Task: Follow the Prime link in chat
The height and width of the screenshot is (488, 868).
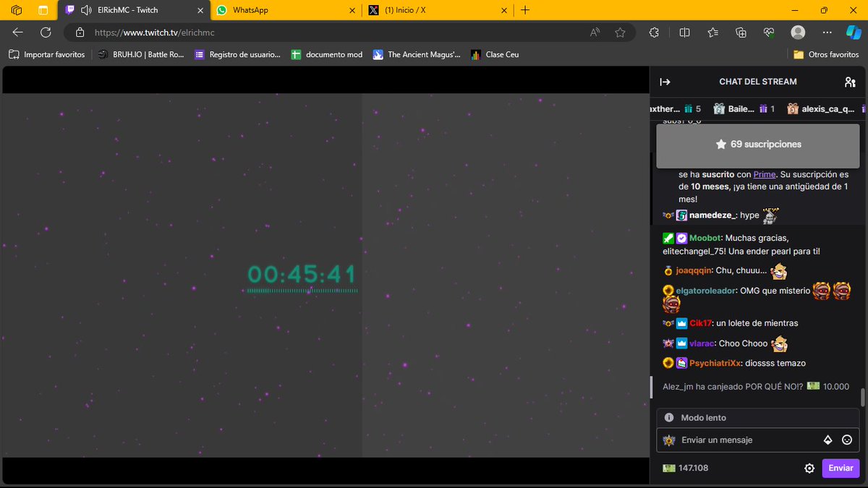Action: coord(765,174)
